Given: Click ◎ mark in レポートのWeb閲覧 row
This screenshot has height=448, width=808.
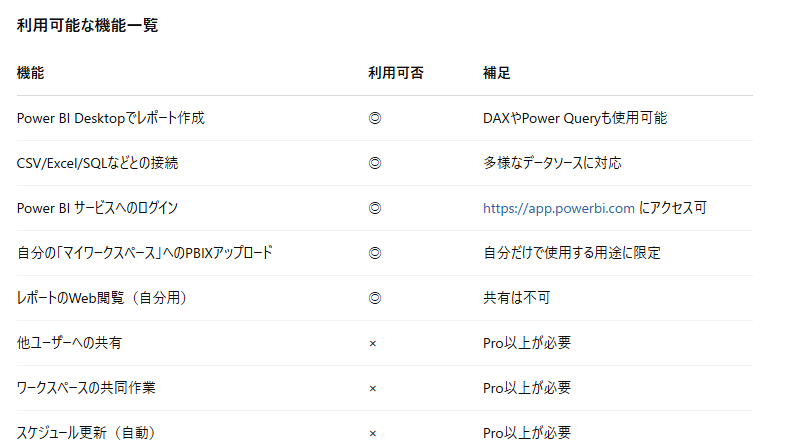Looking at the screenshot, I should tap(375, 298).
